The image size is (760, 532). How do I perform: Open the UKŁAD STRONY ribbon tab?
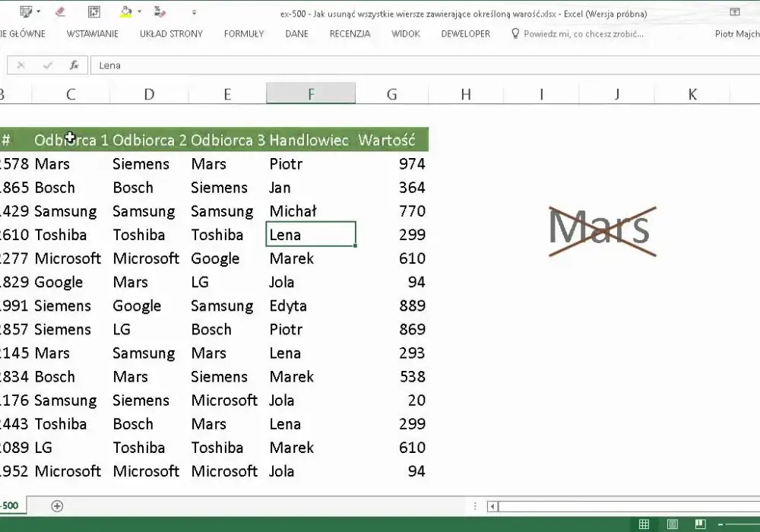click(171, 34)
